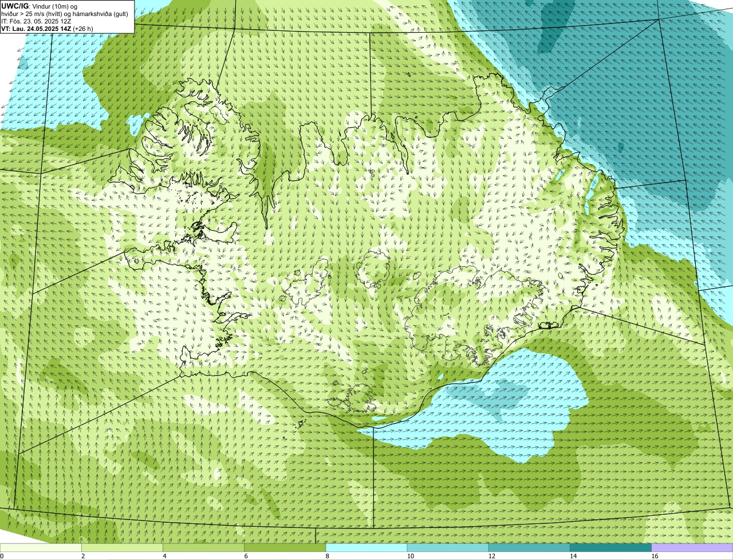Click the dark teal 14–16 m/s legend swatch
Screen dimensions: 733x560
click(611, 548)
